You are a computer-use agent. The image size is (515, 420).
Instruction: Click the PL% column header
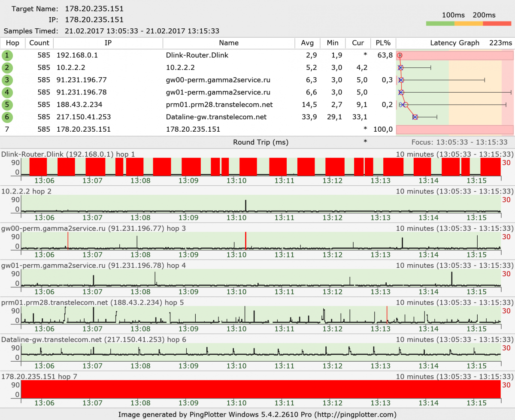click(383, 43)
